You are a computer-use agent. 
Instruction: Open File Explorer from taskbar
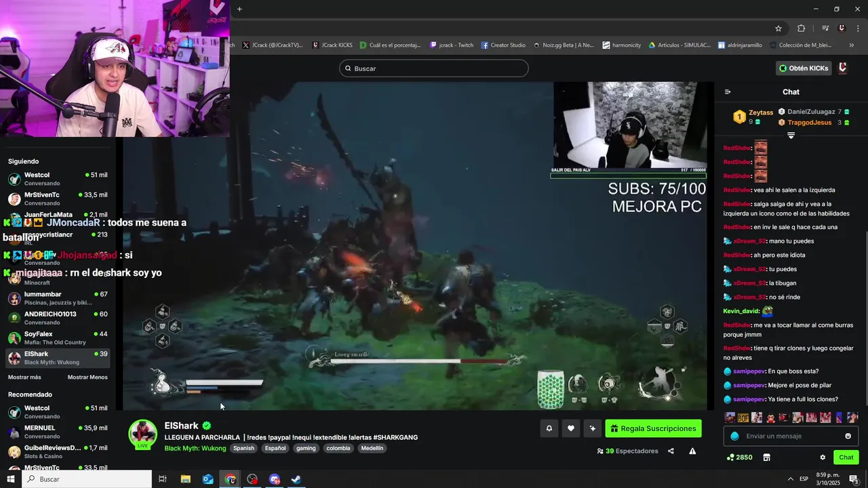click(x=185, y=479)
